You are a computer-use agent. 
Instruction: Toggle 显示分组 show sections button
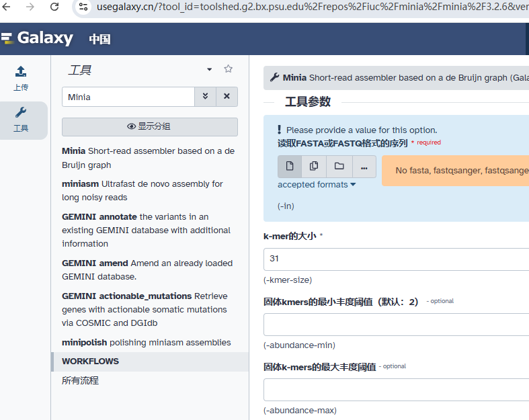click(x=150, y=126)
